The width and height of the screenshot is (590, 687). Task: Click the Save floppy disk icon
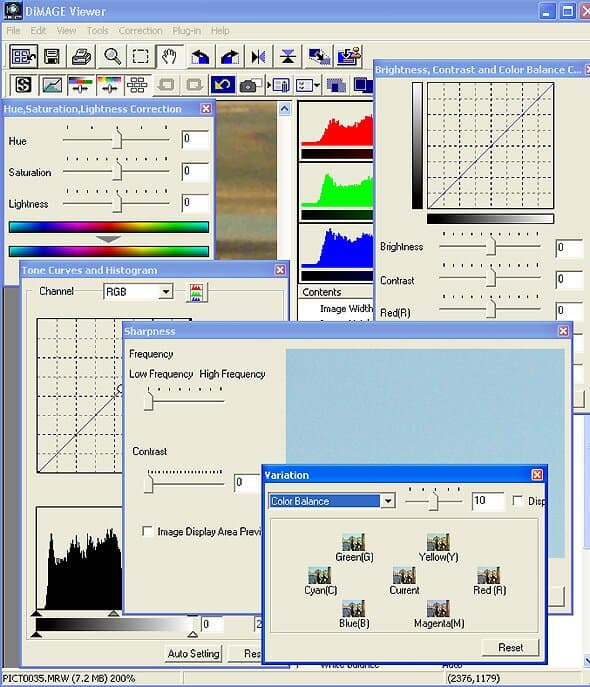point(52,57)
